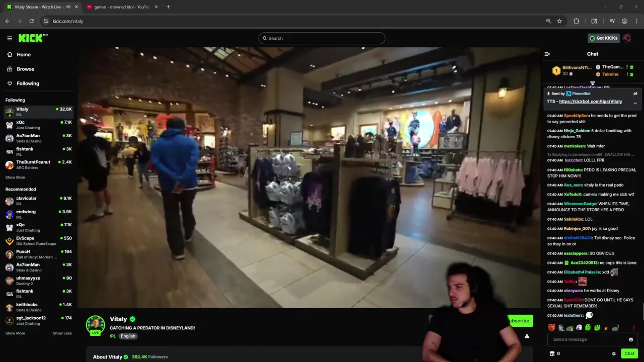The image size is (644, 362).
Task: Open eedwinrg recommended channel
Action: click(39, 214)
